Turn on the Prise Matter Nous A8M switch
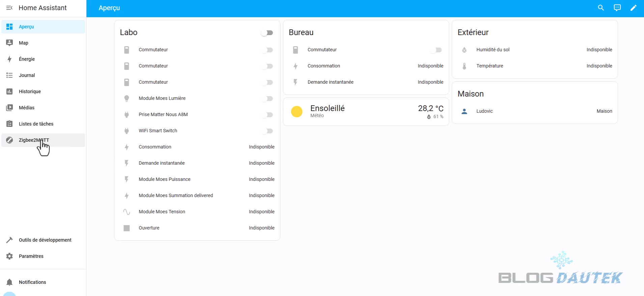 (268, 115)
